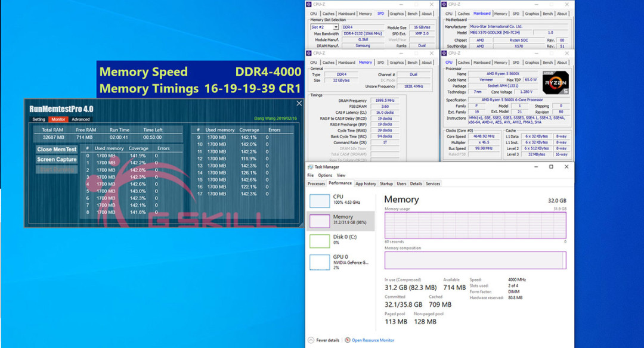The width and height of the screenshot is (644, 348).
Task: Click the Core Speed 4648.92 MHz value
Action: (x=484, y=136)
